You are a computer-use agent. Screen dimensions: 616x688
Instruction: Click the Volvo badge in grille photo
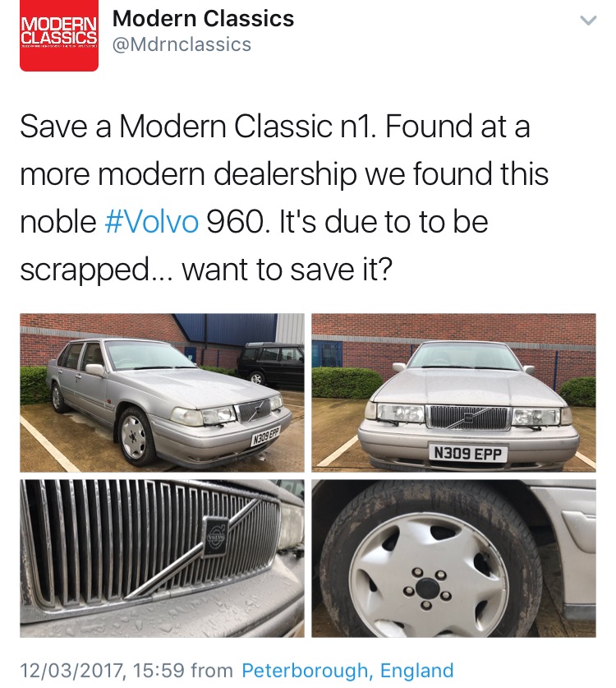(215, 537)
